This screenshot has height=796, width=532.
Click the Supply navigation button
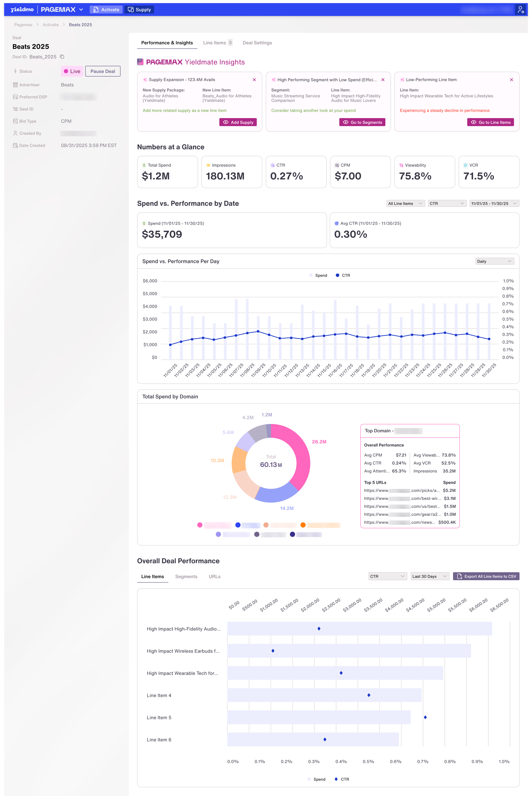[x=139, y=10]
